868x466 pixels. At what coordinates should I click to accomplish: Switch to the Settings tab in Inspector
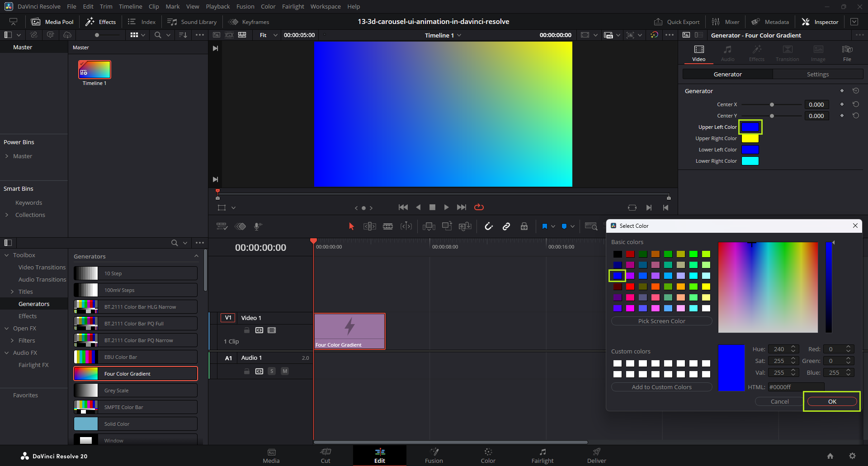pyautogui.click(x=817, y=74)
